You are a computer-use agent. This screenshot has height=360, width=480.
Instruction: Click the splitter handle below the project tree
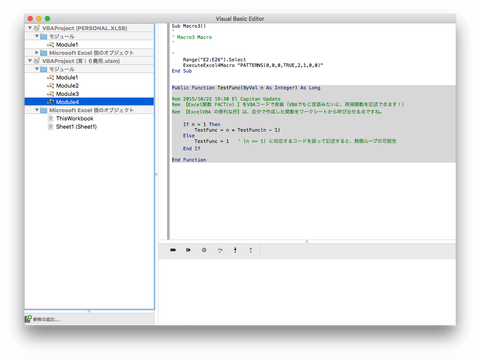89,311
